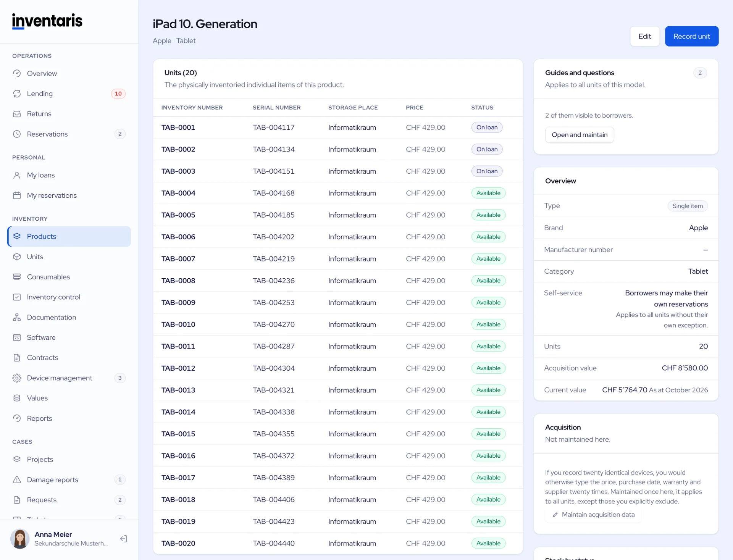Viewport: 733px width, 560px height.
Task: Click the Consumables stack icon
Action: point(17,277)
